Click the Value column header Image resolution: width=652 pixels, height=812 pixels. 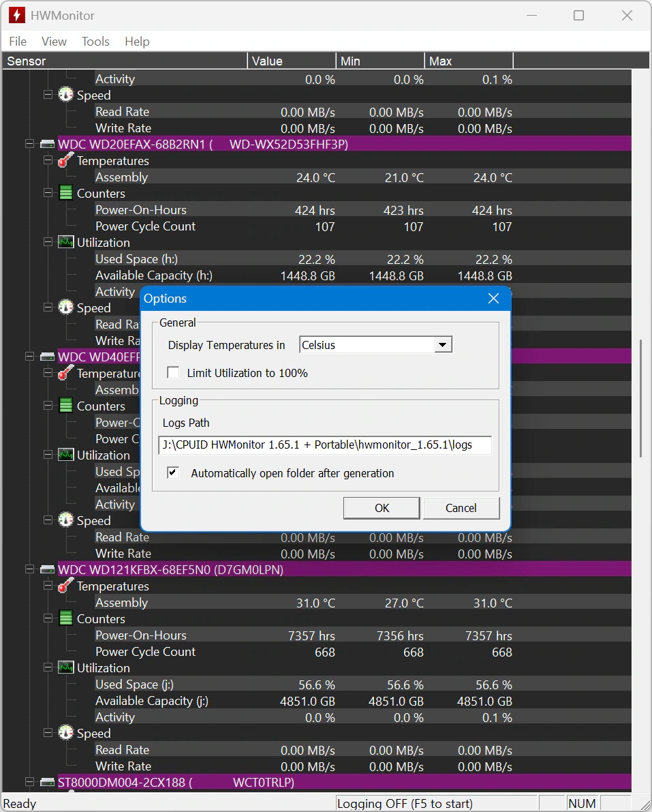coord(292,61)
